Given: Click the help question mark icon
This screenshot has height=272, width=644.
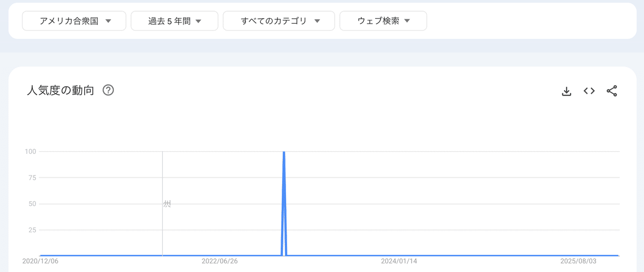Looking at the screenshot, I should tap(108, 90).
